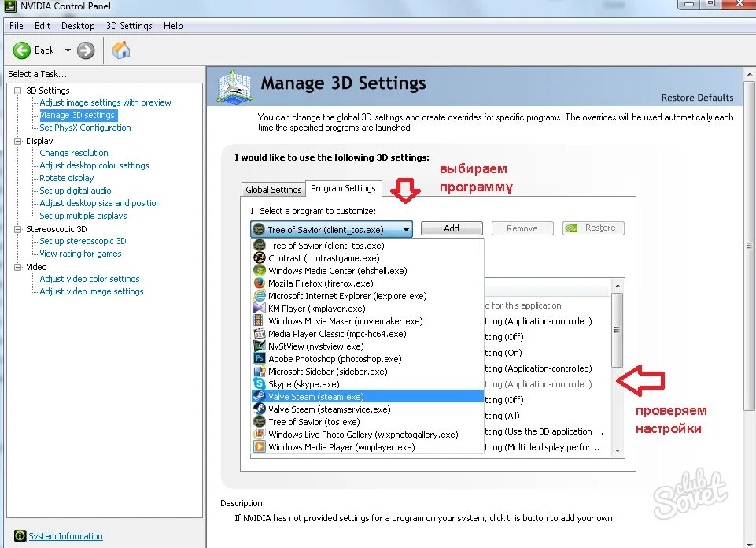Choose Mozilla Firefox (firefox.exe) from list
This screenshot has height=548, width=756.
click(367, 283)
